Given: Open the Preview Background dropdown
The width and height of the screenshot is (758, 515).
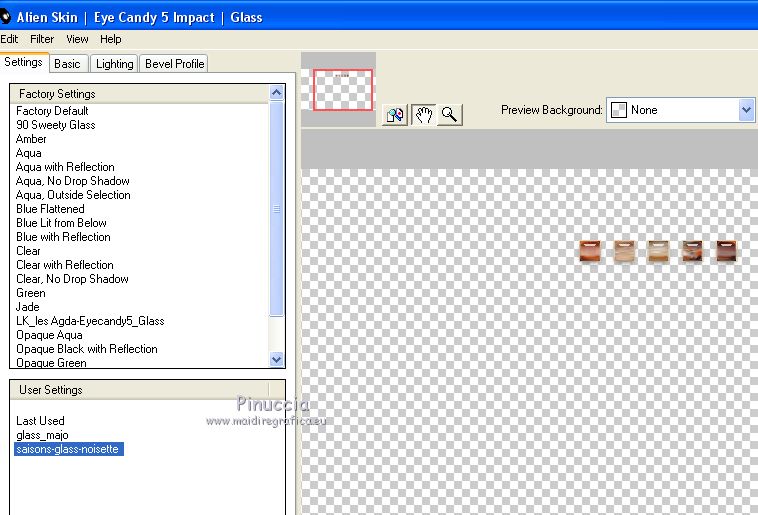Looking at the screenshot, I should [x=746, y=110].
